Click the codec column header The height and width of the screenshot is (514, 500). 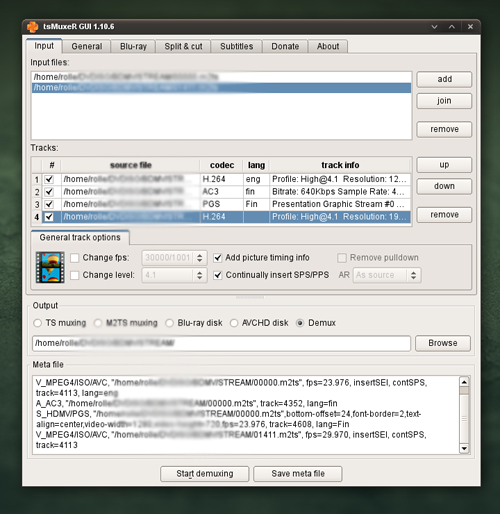[222, 165]
